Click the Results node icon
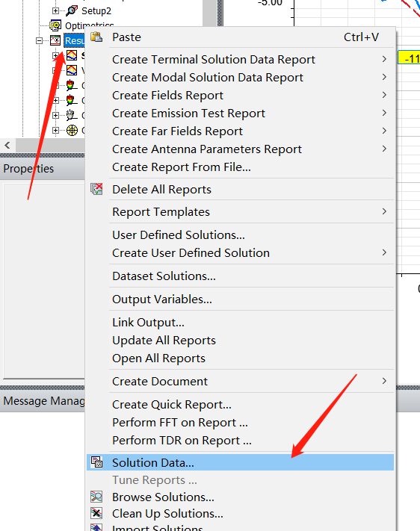Image resolution: width=420 pixels, height=531 pixels. 55,40
